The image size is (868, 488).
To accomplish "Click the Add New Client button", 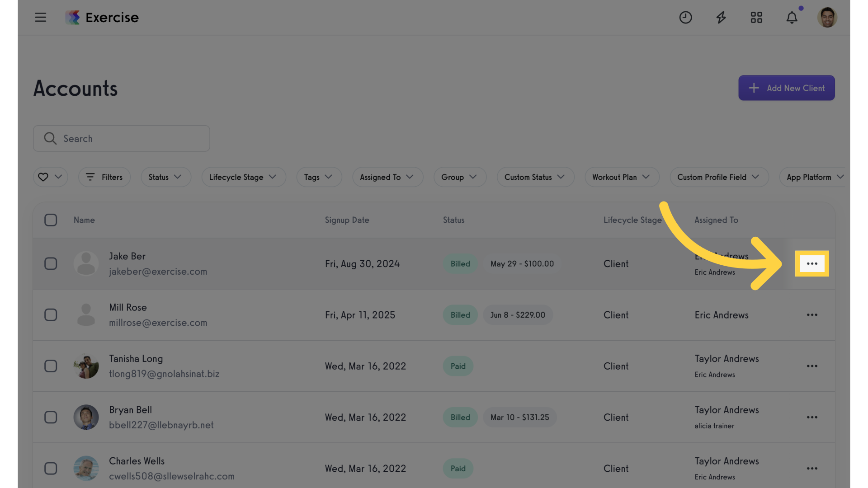I will click(786, 88).
